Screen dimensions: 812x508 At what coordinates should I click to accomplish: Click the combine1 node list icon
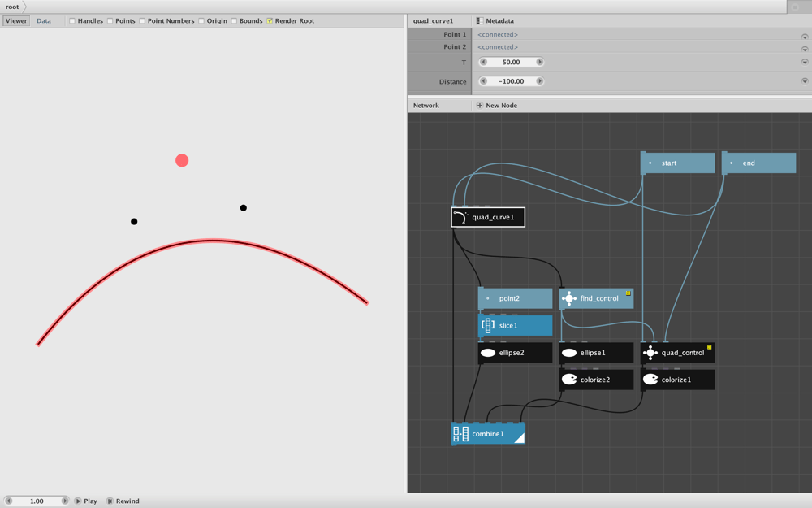(461, 434)
